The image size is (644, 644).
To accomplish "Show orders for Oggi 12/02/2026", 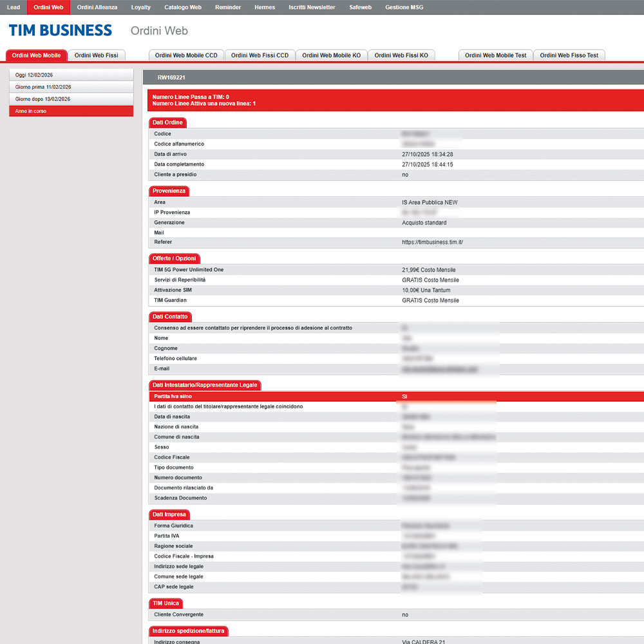I will coord(71,75).
